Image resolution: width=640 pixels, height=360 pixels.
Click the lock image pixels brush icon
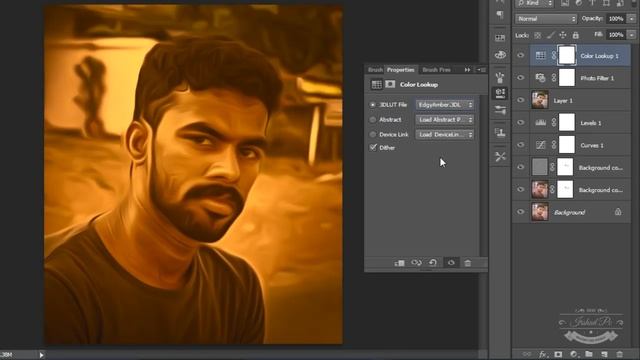[x=550, y=36]
